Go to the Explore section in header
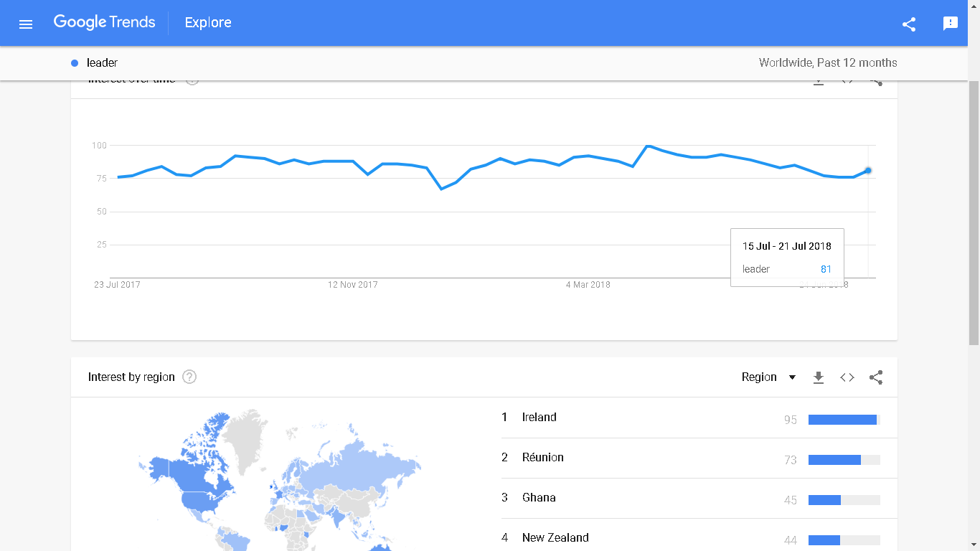980x551 pixels. [208, 23]
